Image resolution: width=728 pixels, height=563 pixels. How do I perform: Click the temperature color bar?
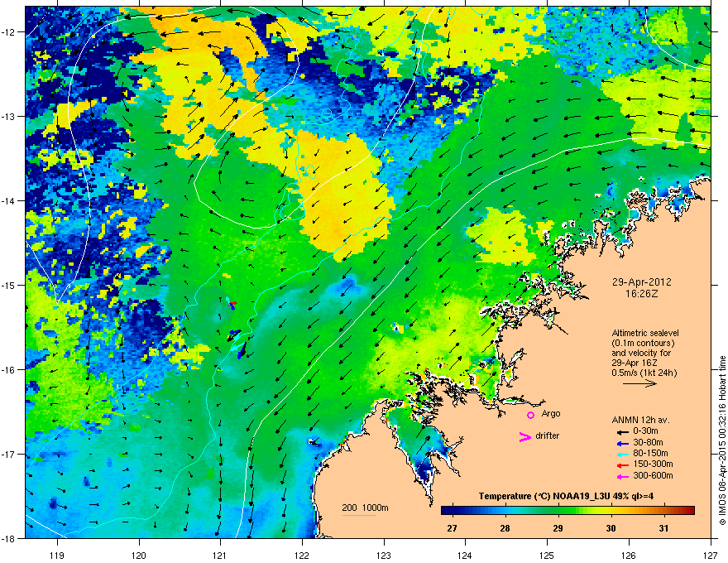(x=568, y=511)
